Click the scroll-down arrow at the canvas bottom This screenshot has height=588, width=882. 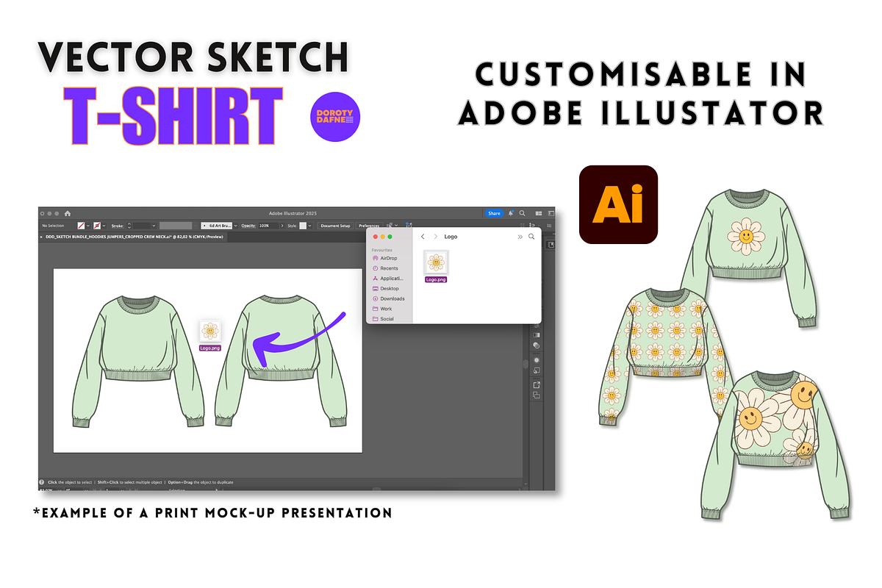(526, 484)
